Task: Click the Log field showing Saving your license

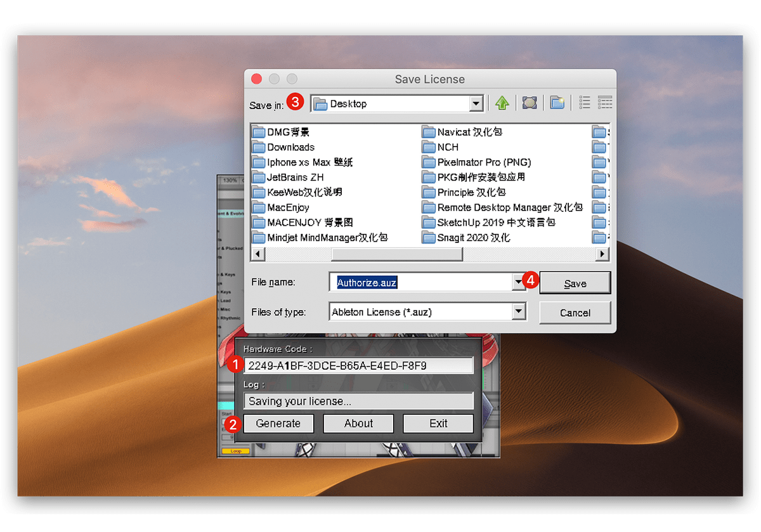Action: [358, 401]
